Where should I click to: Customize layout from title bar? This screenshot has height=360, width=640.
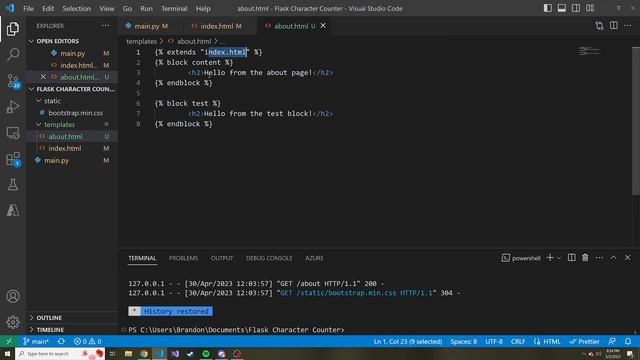point(590,8)
